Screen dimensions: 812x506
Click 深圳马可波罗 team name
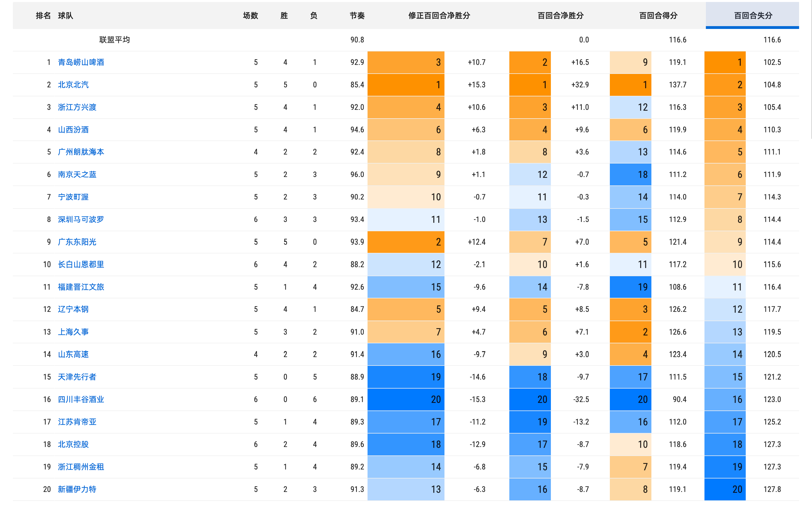[x=81, y=219]
